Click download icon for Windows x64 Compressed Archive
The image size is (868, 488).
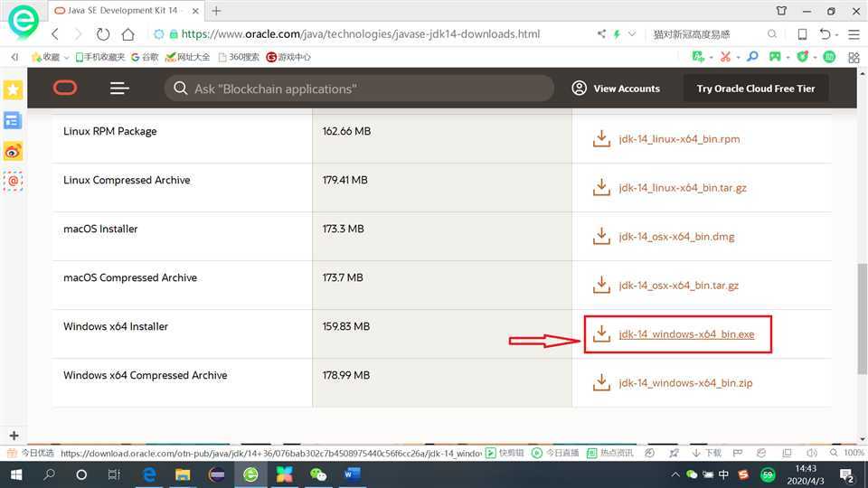tap(601, 382)
